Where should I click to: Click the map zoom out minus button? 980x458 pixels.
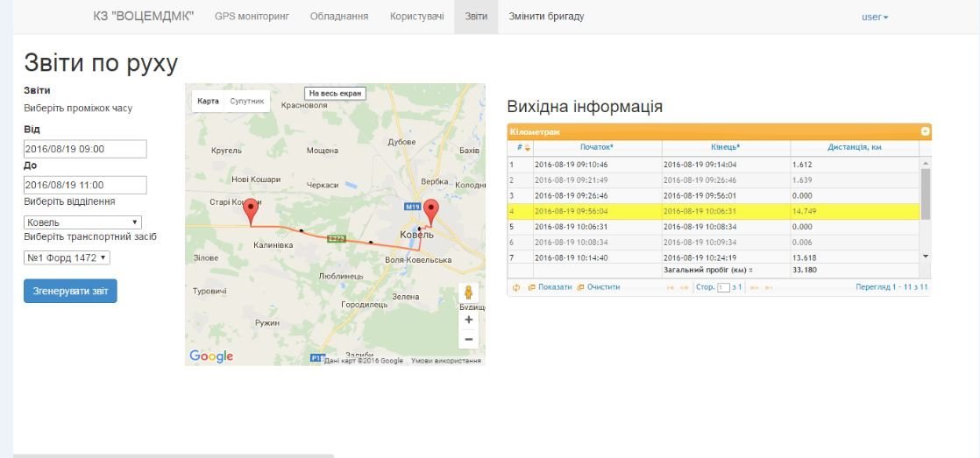[x=469, y=339]
